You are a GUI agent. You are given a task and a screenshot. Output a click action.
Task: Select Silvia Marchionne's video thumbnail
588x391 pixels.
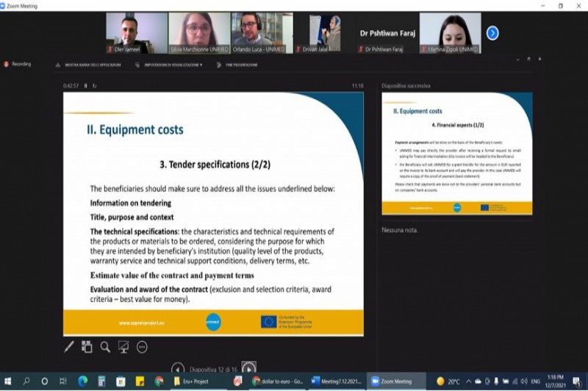click(x=199, y=33)
